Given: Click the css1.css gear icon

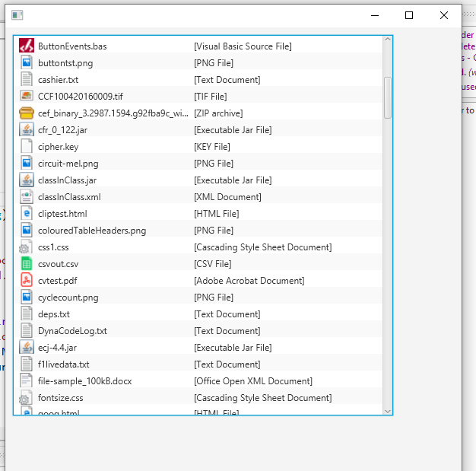Looking at the screenshot, I should (x=26, y=247).
